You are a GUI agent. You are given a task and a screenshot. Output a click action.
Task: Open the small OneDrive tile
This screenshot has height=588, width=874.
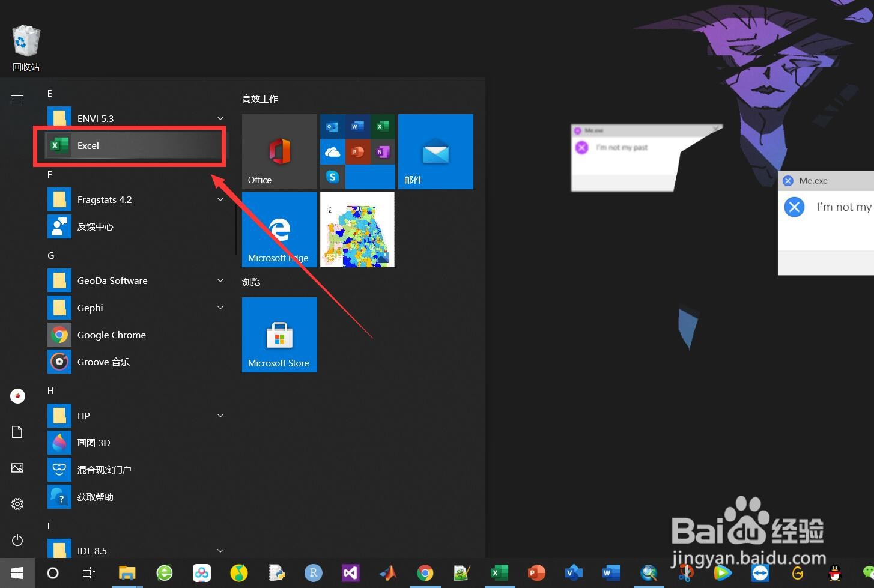pyautogui.click(x=332, y=152)
